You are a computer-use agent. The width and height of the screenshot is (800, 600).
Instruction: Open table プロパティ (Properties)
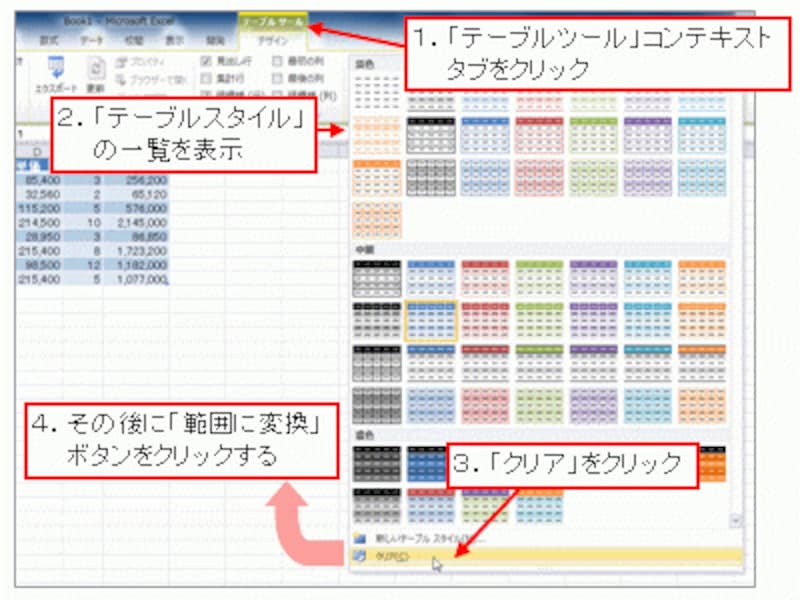point(141,62)
